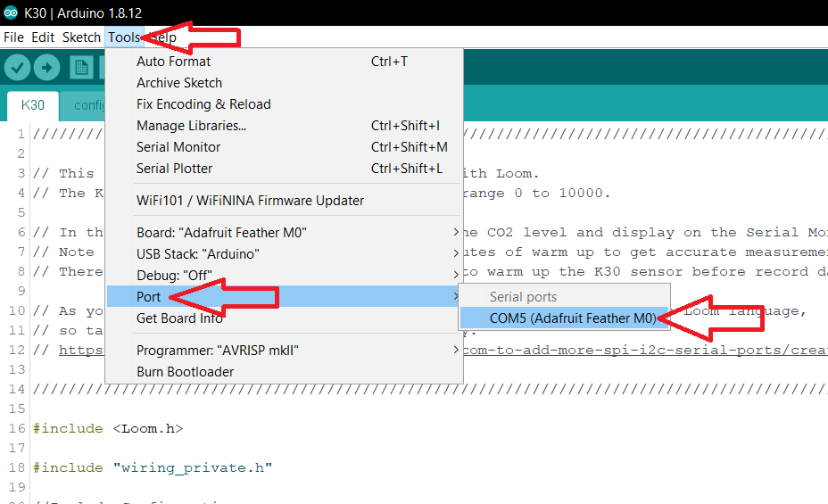Viewport: 828px width, 504px height.
Task: Expand USB Stack "Arduino" submenu
Action: coord(284,254)
